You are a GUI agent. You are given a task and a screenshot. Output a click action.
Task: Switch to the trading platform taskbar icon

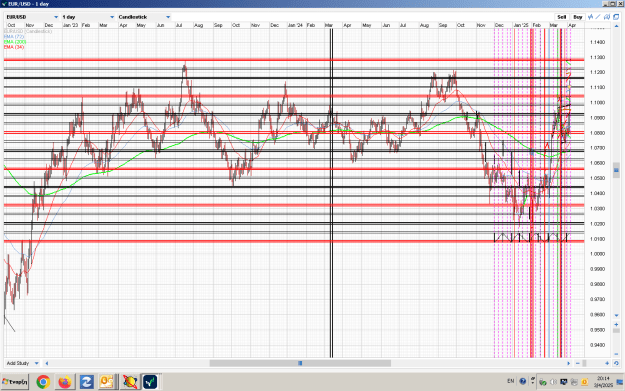pos(150,382)
